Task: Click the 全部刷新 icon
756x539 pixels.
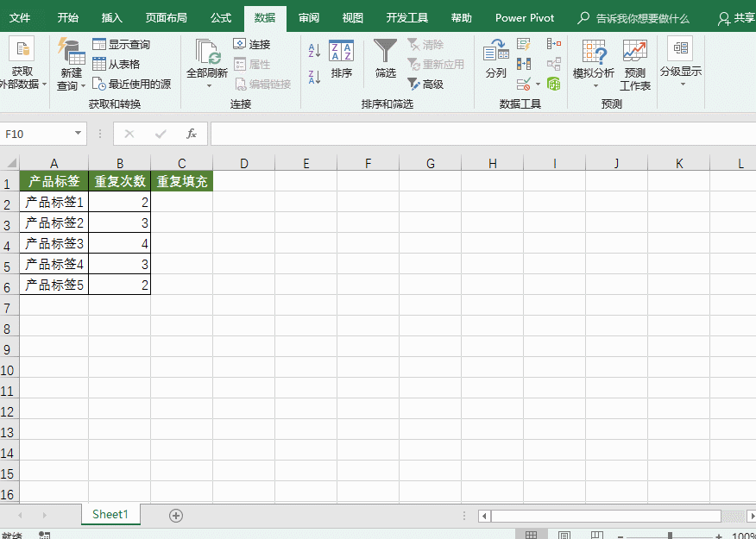Action: tap(208, 52)
